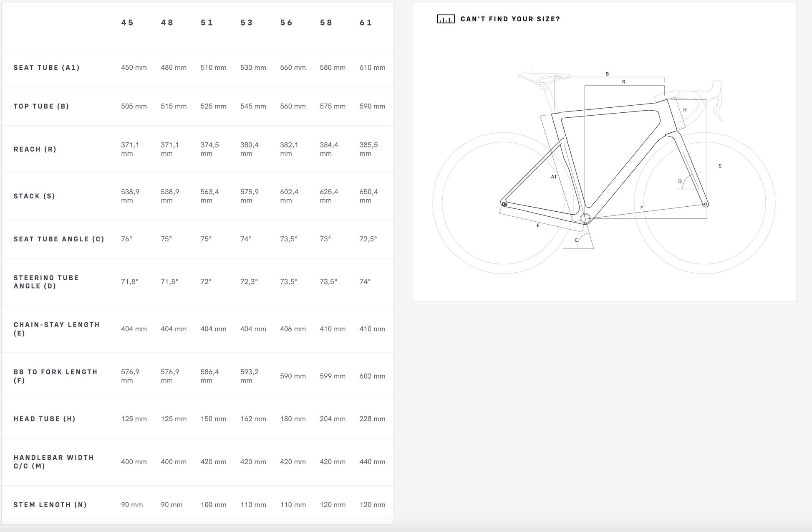Select the size 53 column header

pos(247,23)
